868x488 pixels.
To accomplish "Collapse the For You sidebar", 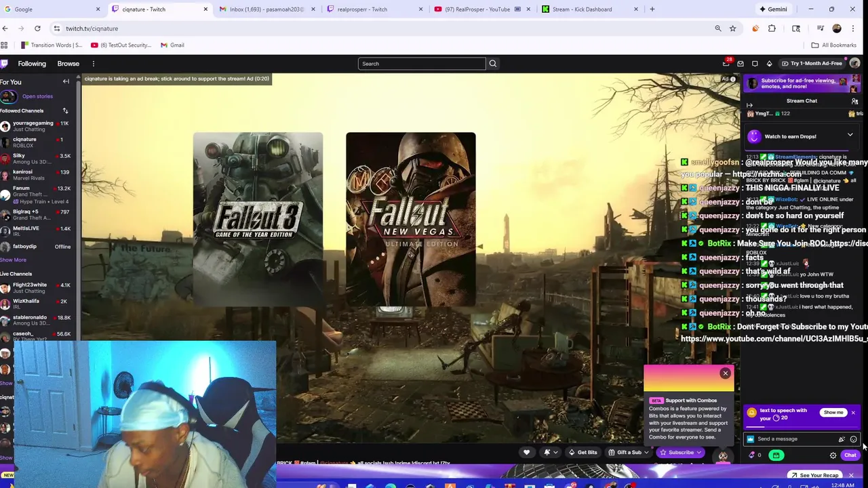I will pos(66,81).
